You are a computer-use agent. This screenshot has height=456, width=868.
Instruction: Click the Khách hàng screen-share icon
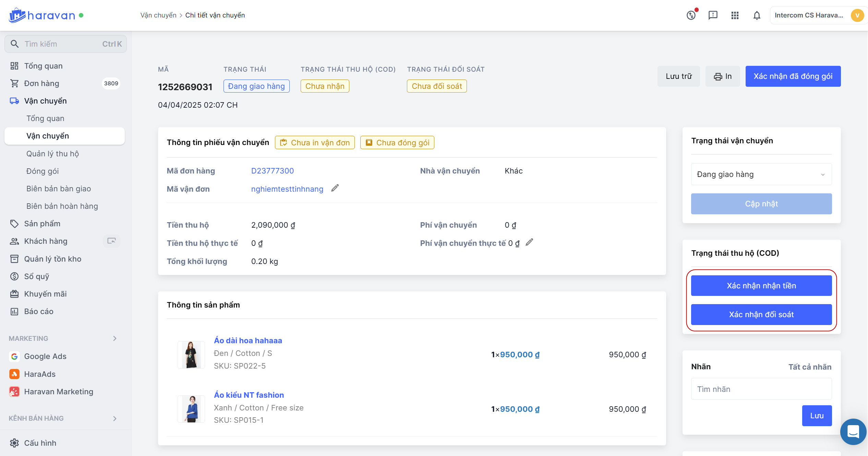[111, 241]
